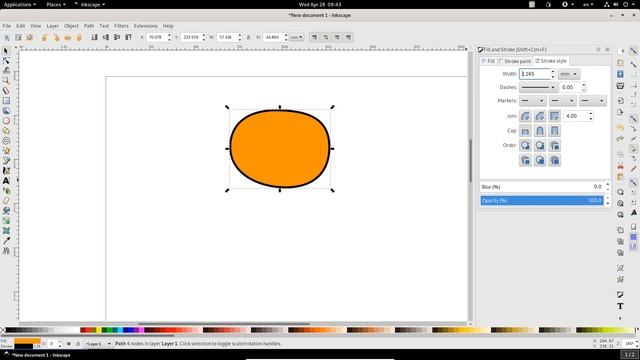The height and width of the screenshot is (360, 640).
Task: Choose the Round cap style
Action: [540, 131]
